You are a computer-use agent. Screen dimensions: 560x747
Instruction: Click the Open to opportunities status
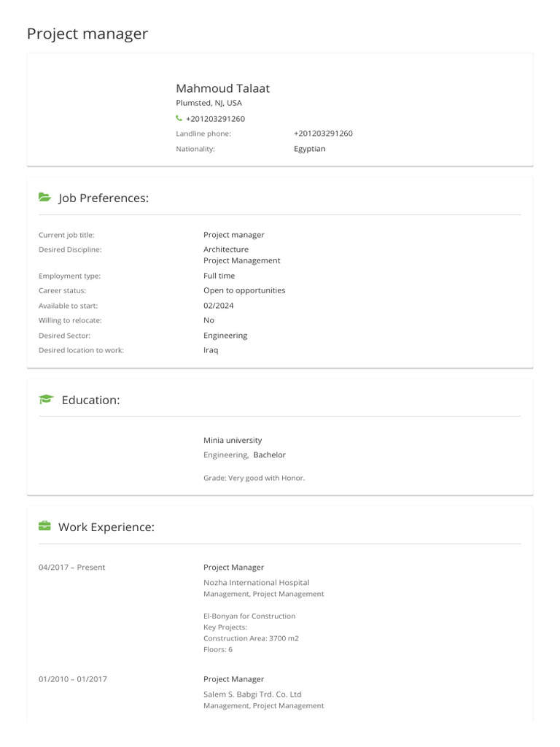click(244, 290)
